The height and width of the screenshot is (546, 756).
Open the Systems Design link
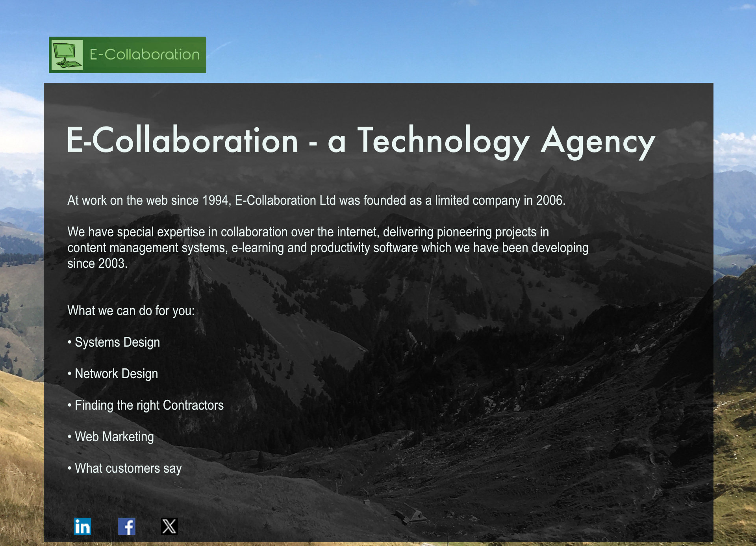tap(117, 342)
